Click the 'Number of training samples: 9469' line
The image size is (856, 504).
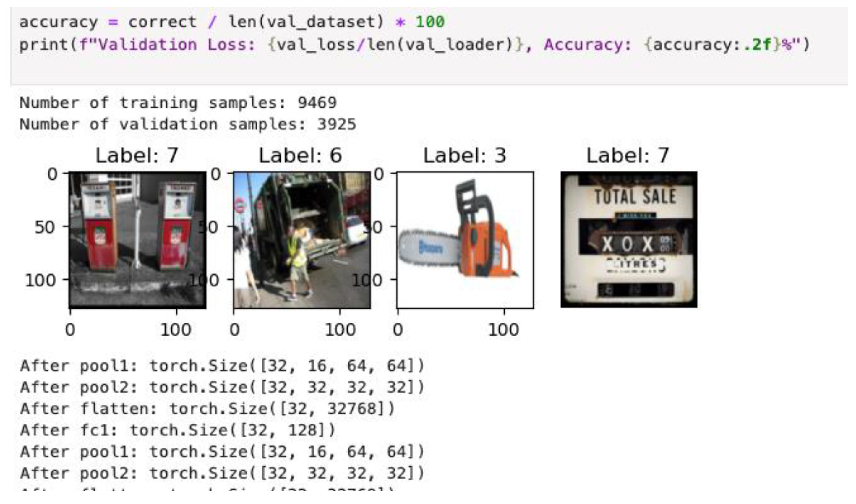pos(178,103)
